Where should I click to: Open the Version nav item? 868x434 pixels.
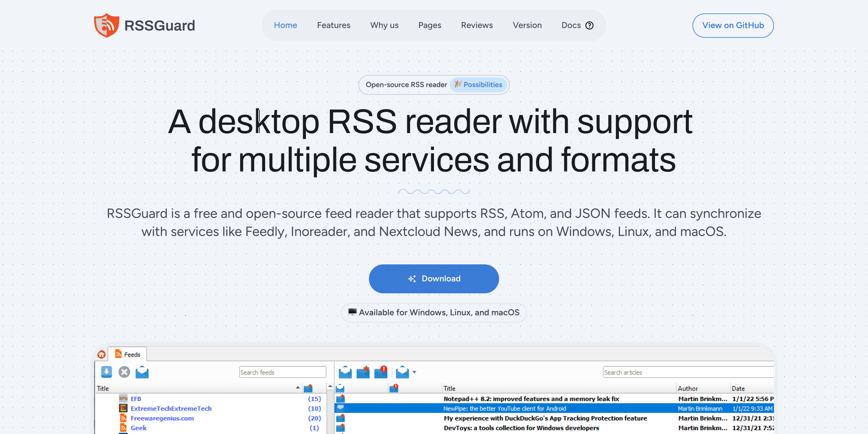(x=527, y=25)
